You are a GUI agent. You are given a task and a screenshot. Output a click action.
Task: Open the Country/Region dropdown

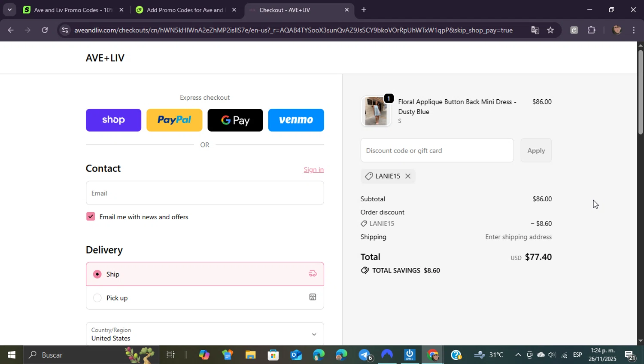(205, 334)
